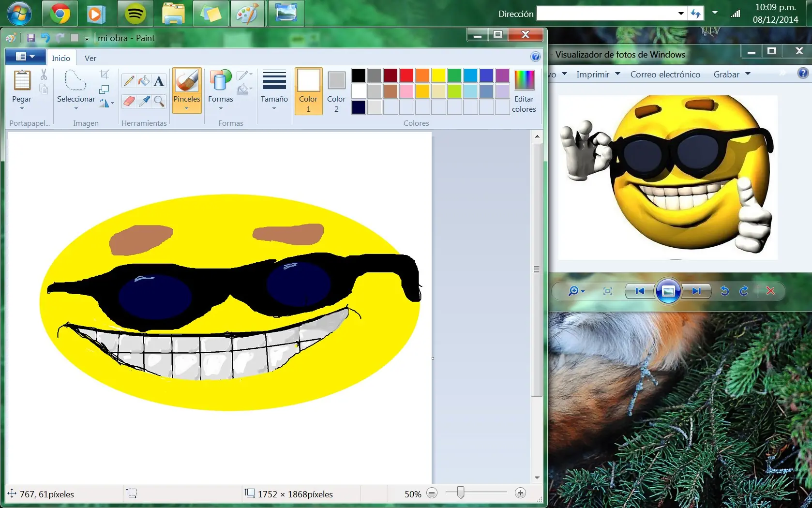Pick the yellow color swatch

pyautogui.click(x=438, y=75)
